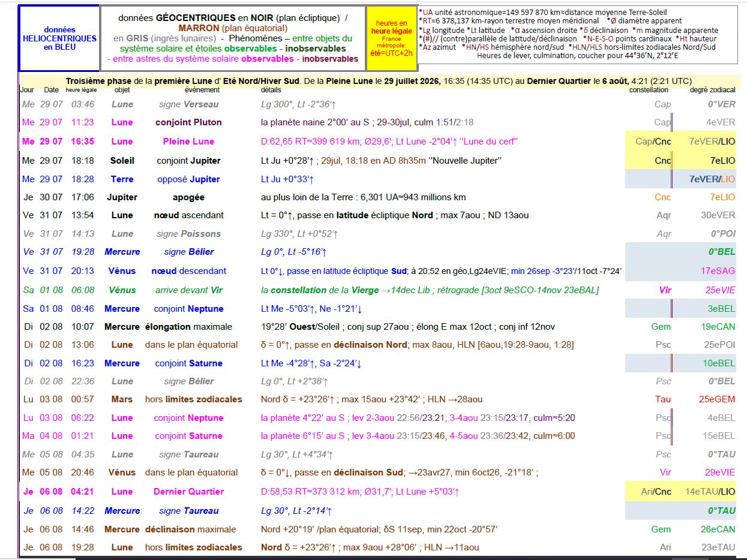Click '3eBEL' zodiac degree cell

721,309
